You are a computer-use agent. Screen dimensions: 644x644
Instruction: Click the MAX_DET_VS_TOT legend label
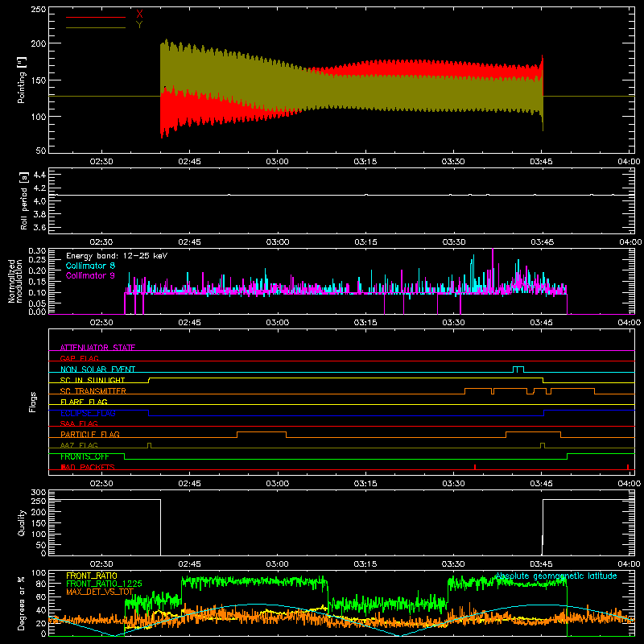click(x=100, y=592)
